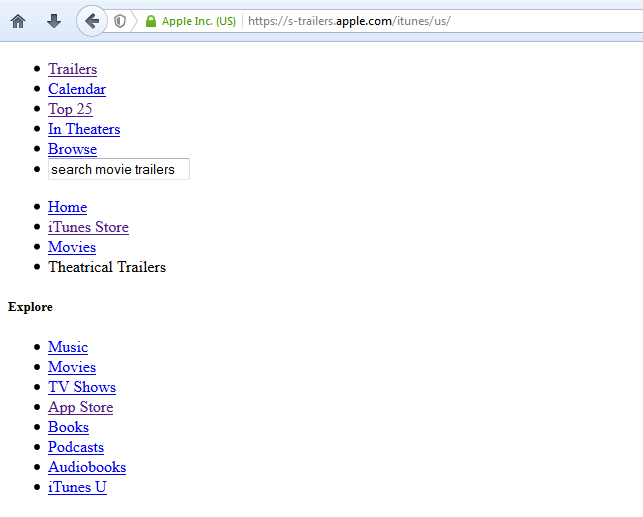Go back with the Back arrow button
Image resolution: width=643 pixels, height=517 pixels.
point(92,21)
